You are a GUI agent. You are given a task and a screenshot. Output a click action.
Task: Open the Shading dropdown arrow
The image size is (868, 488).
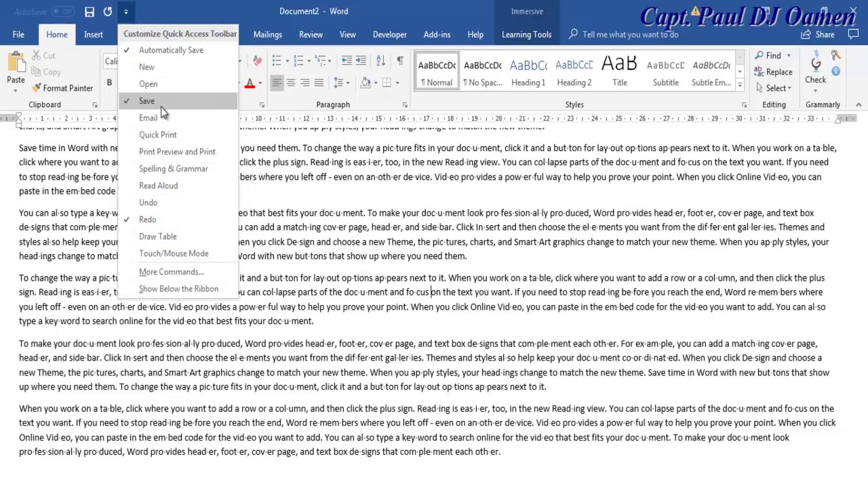point(374,83)
